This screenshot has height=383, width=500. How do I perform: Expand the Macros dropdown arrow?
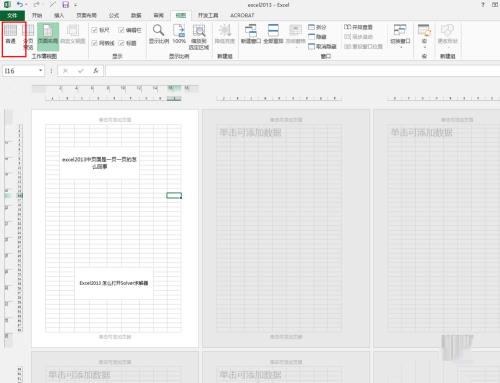[425, 47]
